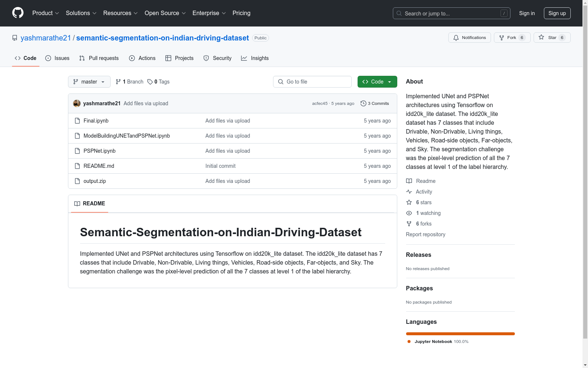
Task: Click yashmarathe21's avatar in commit row
Action: (77, 103)
